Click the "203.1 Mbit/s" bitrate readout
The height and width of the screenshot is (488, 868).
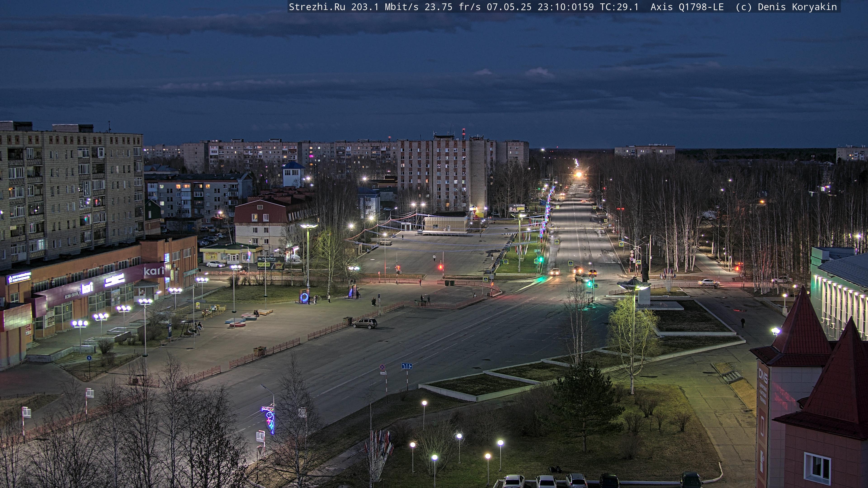pyautogui.click(x=384, y=7)
